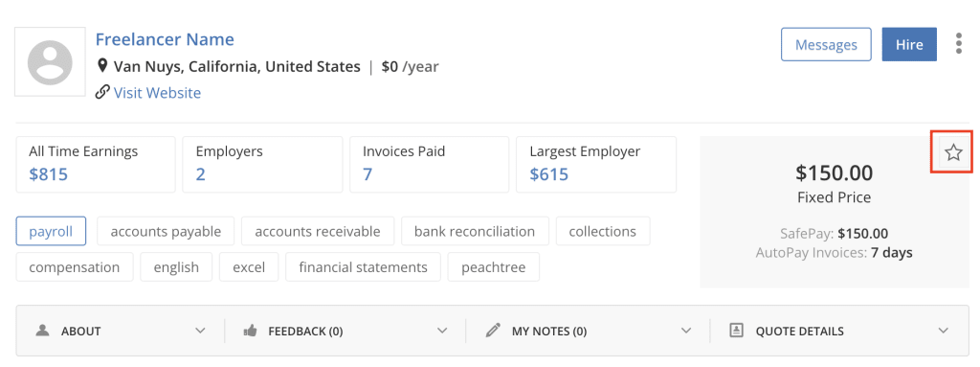Click the star favorite icon

click(952, 152)
